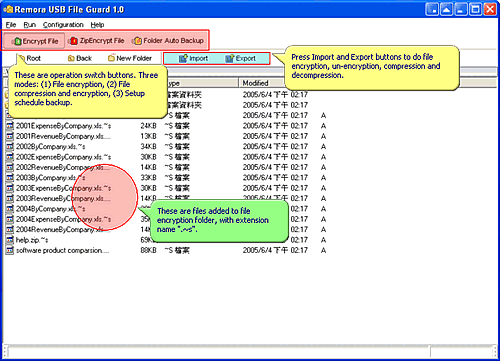Click file icon of 2004ByCompany.xls.~s
The width and height of the screenshot is (500, 361).
tap(10, 209)
